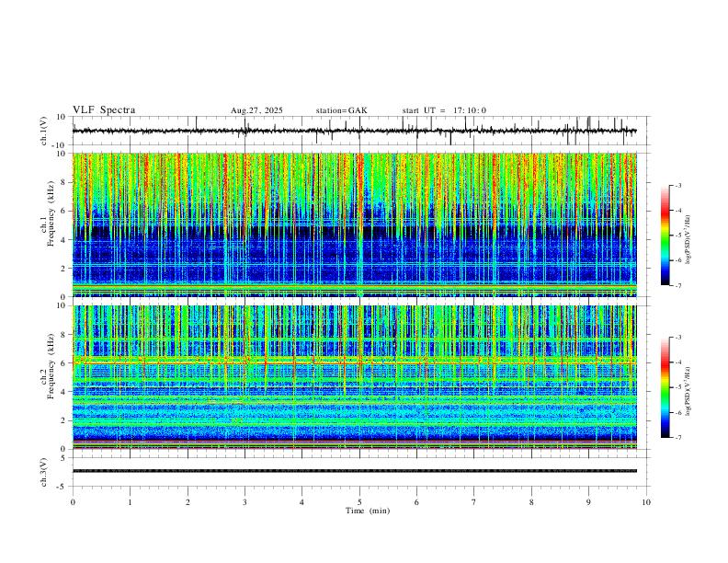The width and height of the screenshot is (728, 563).
Task: Click the time axis tick label '7'
Action: click(474, 502)
